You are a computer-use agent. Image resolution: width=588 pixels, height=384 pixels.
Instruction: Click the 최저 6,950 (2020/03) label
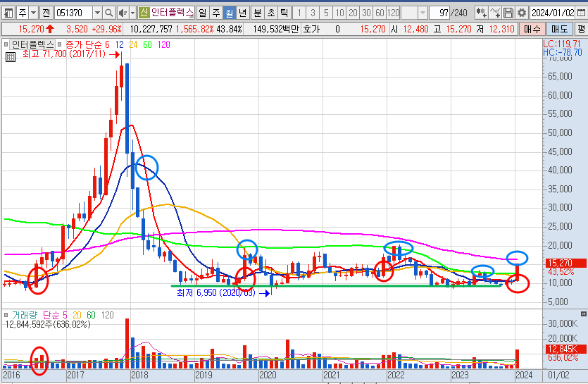coord(216,292)
